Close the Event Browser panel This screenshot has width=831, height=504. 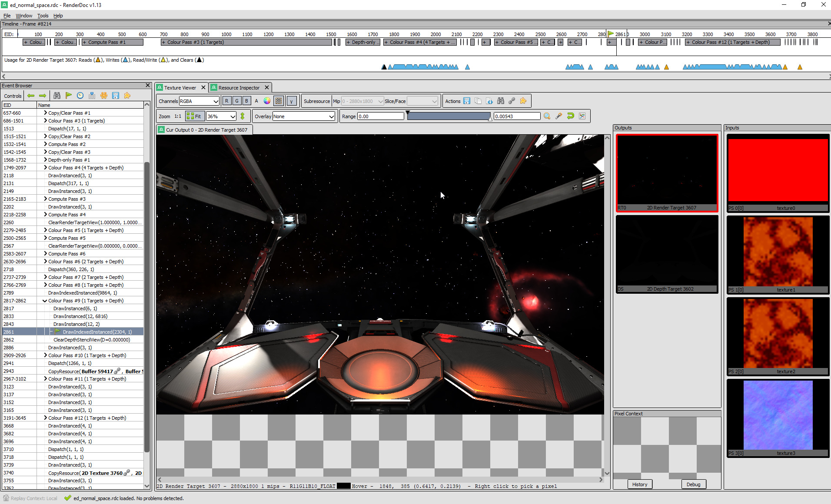[x=147, y=86]
